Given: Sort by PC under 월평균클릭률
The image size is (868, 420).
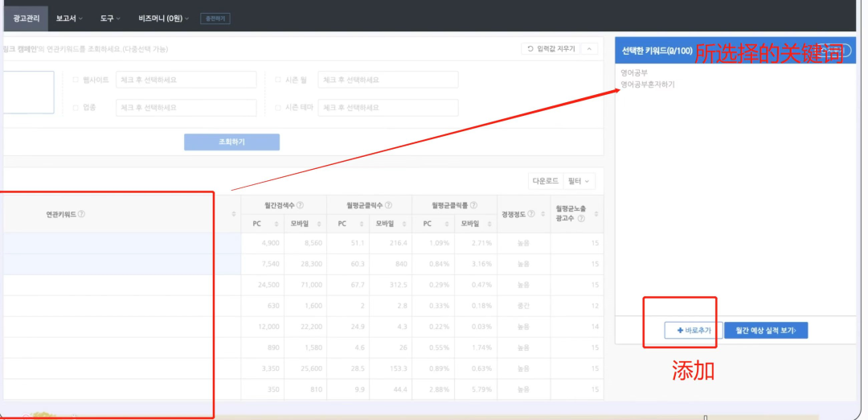Looking at the screenshot, I should pos(447,224).
